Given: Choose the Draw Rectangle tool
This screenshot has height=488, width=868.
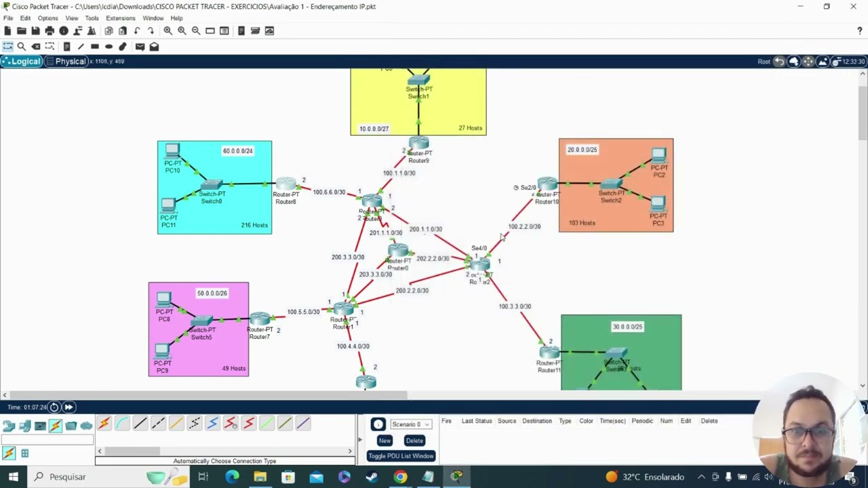Looking at the screenshot, I should 95,46.
